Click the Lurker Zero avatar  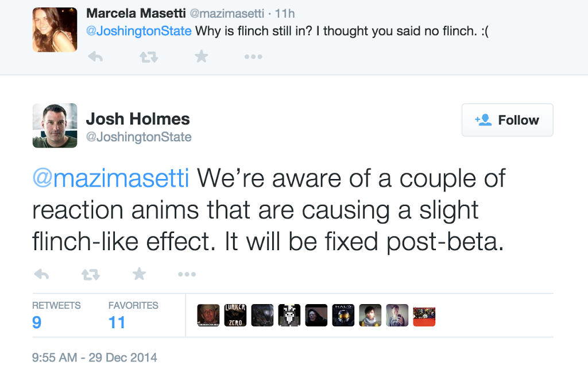[235, 316]
